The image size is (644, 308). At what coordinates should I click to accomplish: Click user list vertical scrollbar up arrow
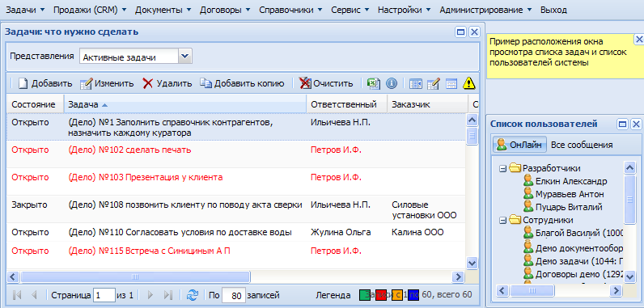coord(629,167)
